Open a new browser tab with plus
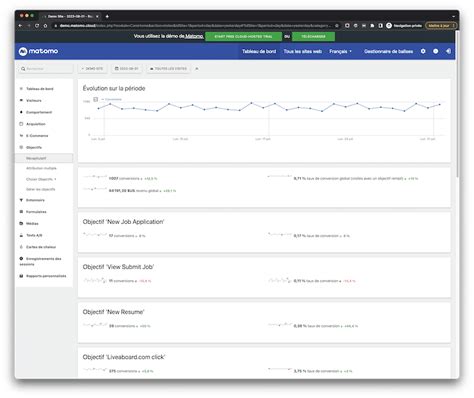Image resolution: width=474 pixels, height=398 pixels. click(107, 16)
